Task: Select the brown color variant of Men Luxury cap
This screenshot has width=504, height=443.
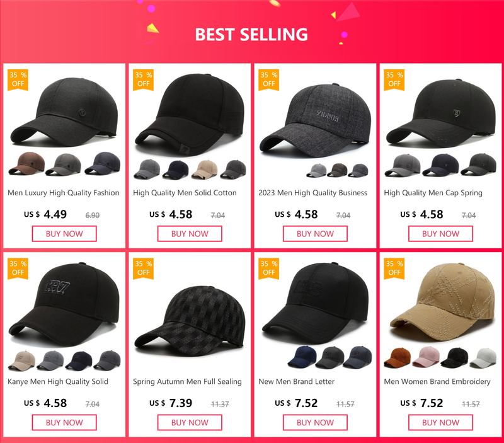Action: click(x=26, y=163)
